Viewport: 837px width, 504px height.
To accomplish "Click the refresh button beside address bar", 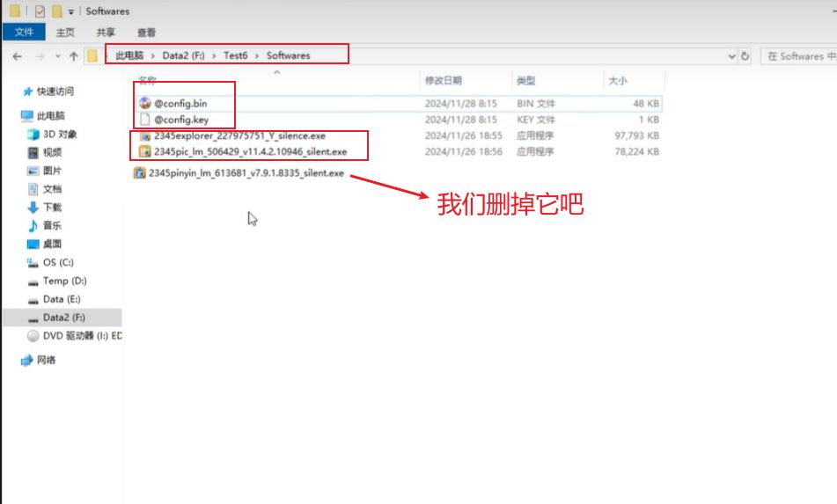I will pyautogui.click(x=745, y=55).
